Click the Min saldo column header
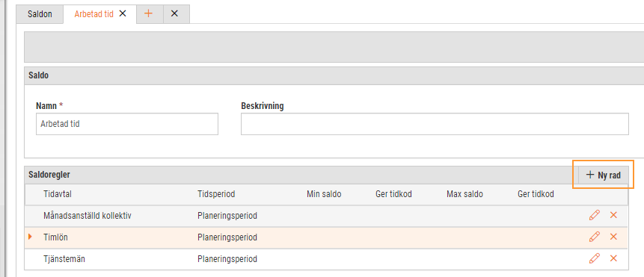The image size is (644, 277). point(324,194)
